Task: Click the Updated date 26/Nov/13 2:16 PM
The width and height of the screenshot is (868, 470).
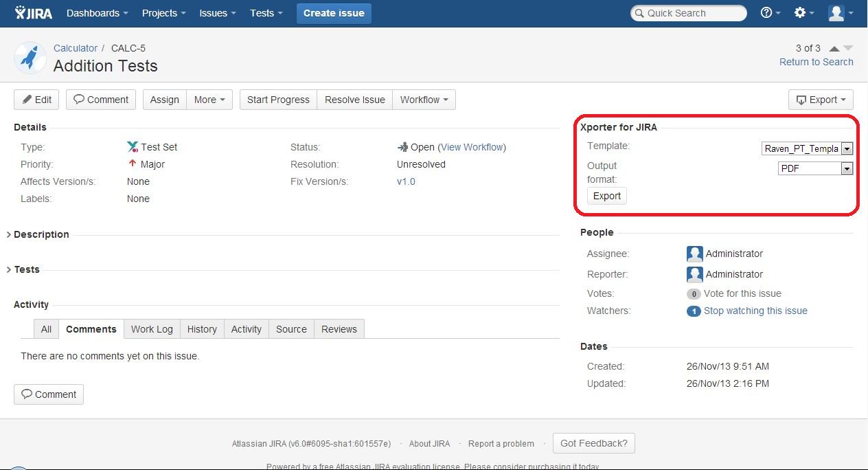Action: point(728,383)
